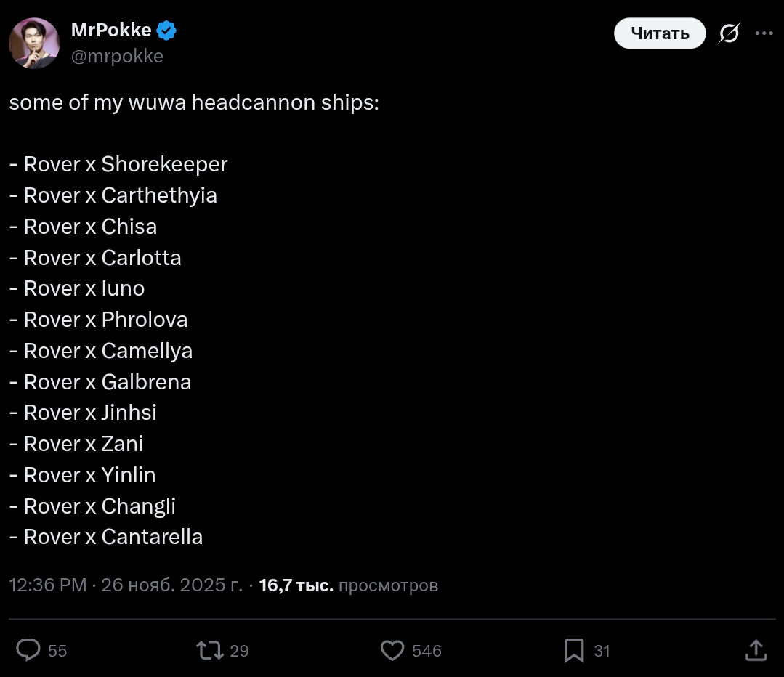This screenshot has height=677, width=784.
Task: Click the blue verified badge beside MrPokke
Action: pyautogui.click(x=167, y=31)
